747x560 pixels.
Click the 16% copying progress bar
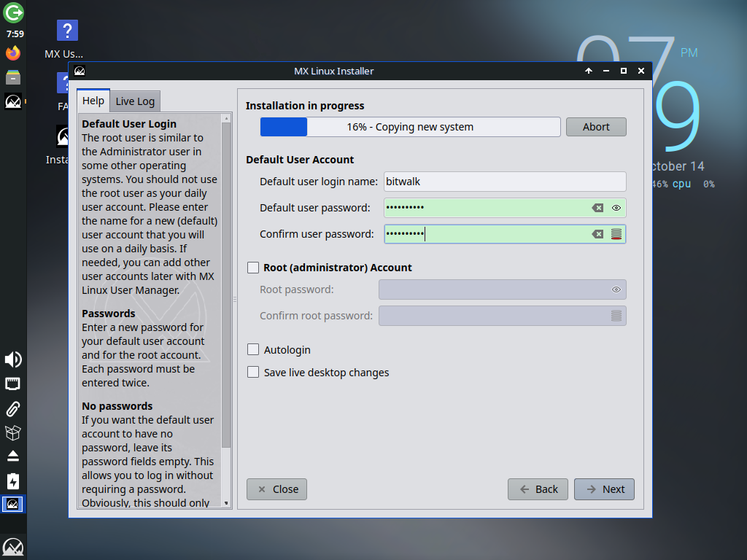point(410,127)
